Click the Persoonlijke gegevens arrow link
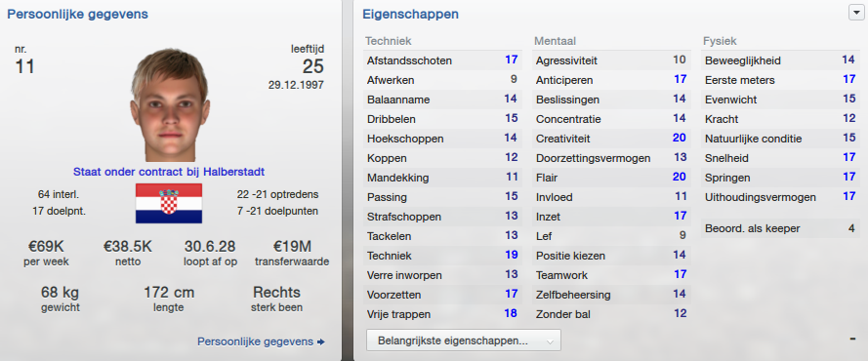The width and height of the screenshot is (868, 361). pyautogui.click(x=261, y=341)
